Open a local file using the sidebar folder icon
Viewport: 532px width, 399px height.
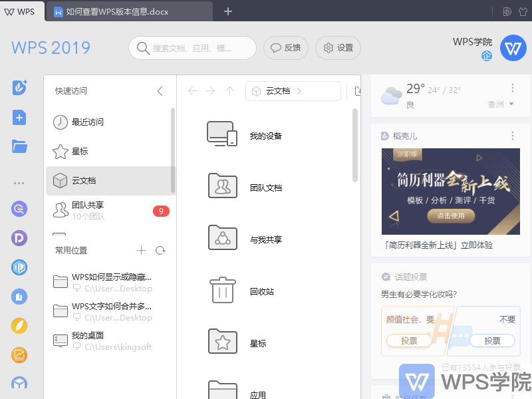(x=19, y=146)
